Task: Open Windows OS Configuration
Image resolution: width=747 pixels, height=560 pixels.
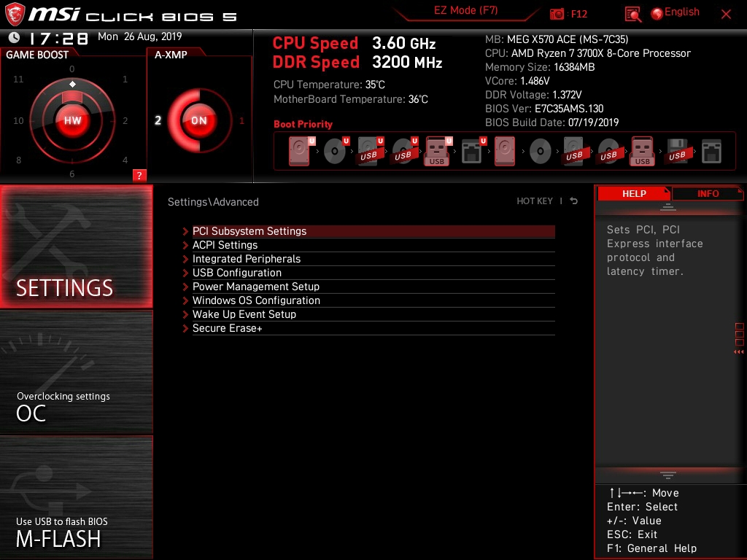Action: [373, 300]
